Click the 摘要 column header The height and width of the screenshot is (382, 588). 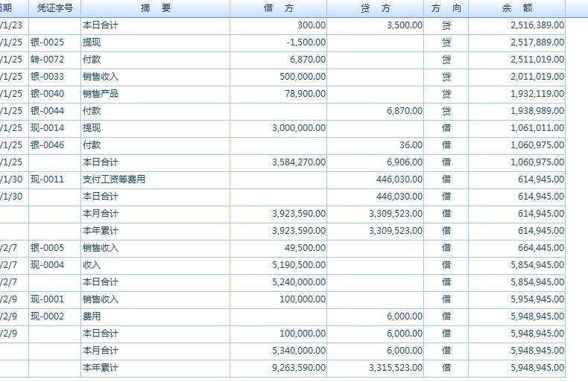pyautogui.click(x=155, y=8)
